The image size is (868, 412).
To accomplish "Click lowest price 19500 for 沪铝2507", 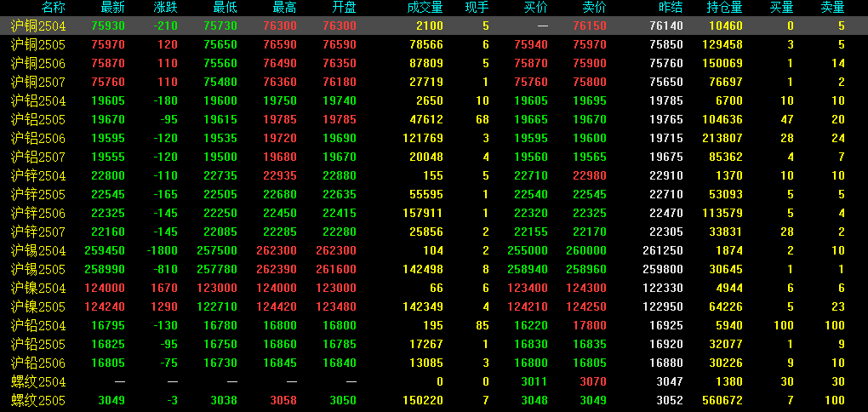I will pyautogui.click(x=220, y=157).
